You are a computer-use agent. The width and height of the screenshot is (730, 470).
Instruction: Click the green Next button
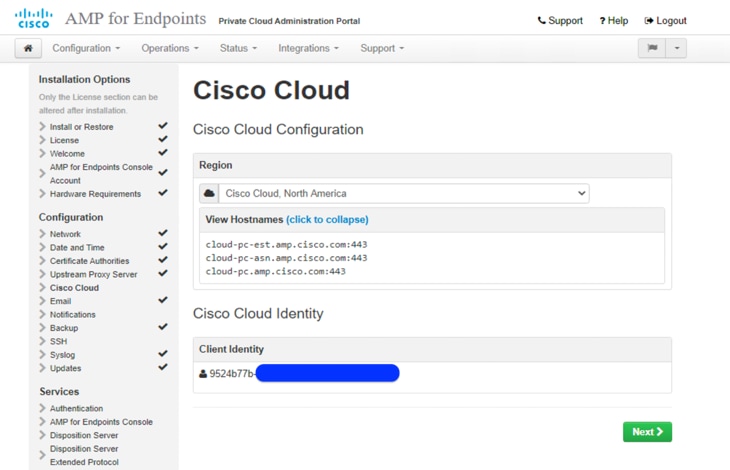647,432
